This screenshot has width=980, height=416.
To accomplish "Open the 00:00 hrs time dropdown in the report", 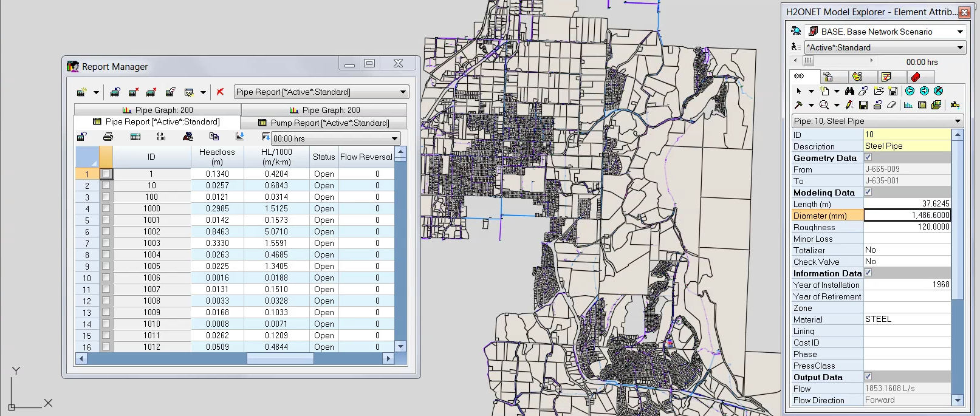I will [x=394, y=138].
